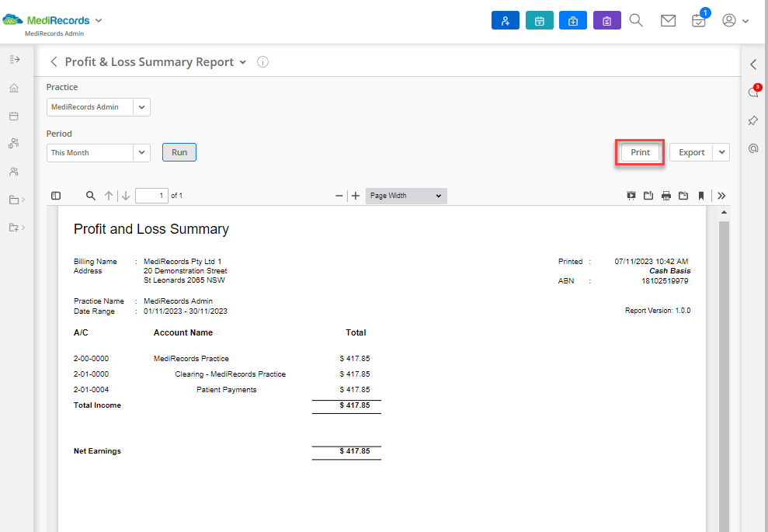The image size is (768, 532).
Task: Open the calendar icon in left sidebar
Action: [14, 116]
